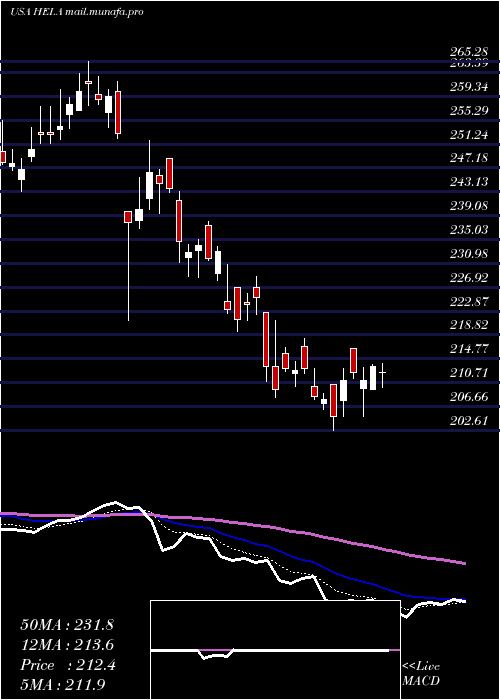
Task: Click the '50MA : 231.8' value
Action: tap(67, 625)
